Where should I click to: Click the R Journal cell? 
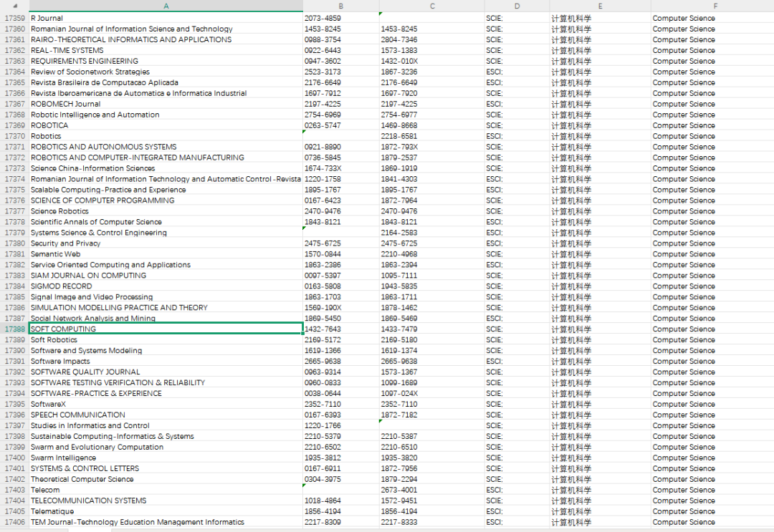click(166, 18)
